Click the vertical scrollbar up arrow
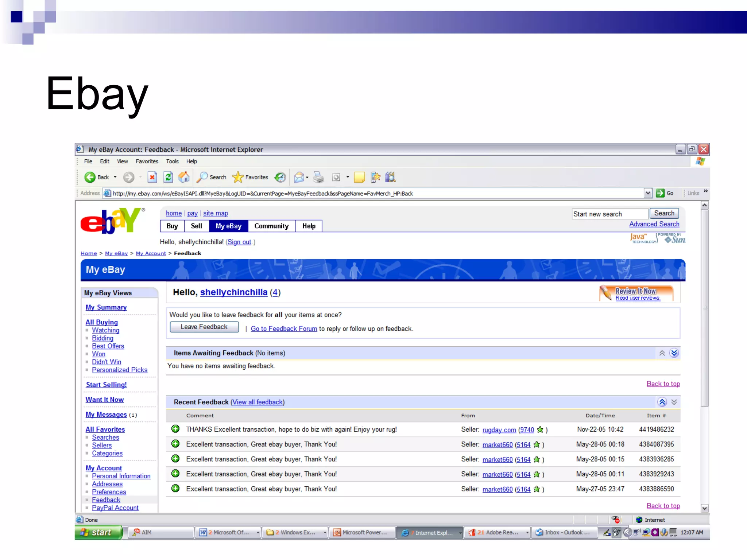Image resolution: width=747 pixels, height=560 pixels. pos(705,205)
